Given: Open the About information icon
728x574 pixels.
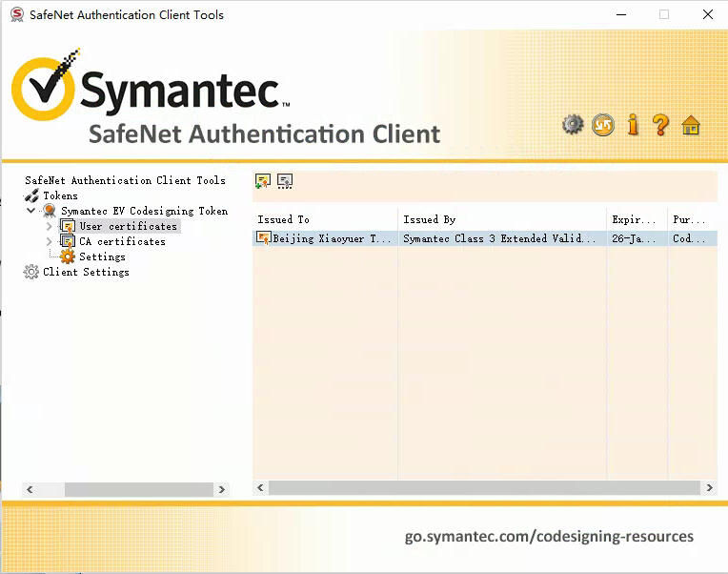Looking at the screenshot, I should click(x=633, y=125).
